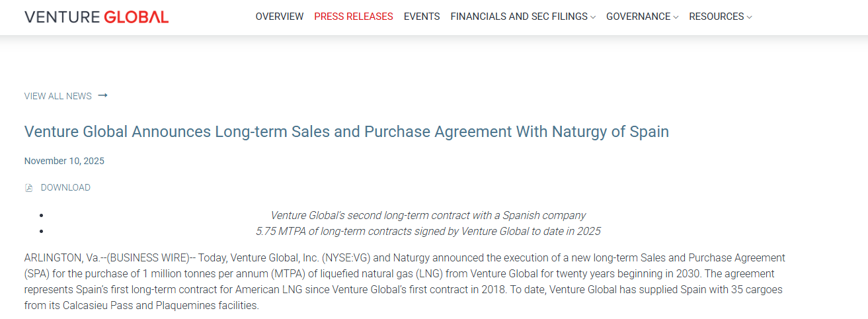The height and width of the screenshot is (319, 868).
Task: Go to the Press Releases page
Action: click(354, 17)
